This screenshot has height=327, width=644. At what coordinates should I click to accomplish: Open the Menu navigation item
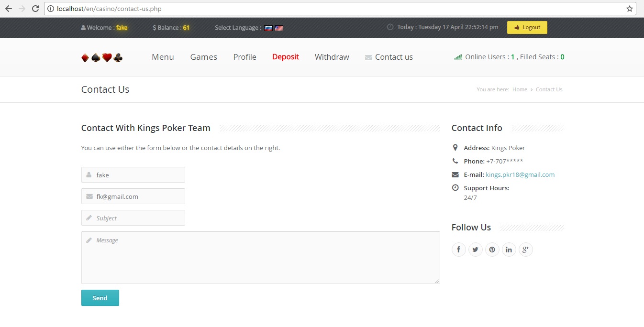point(163,57)
